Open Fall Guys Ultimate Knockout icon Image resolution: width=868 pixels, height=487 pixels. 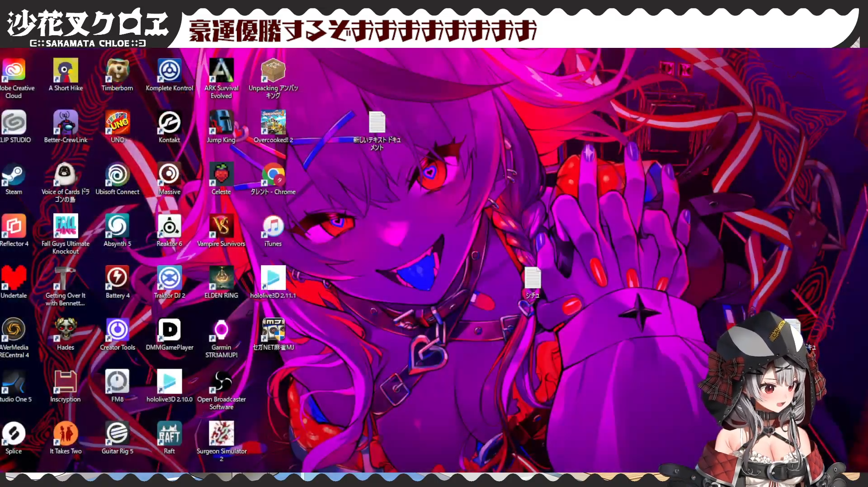tap(66, 226)
